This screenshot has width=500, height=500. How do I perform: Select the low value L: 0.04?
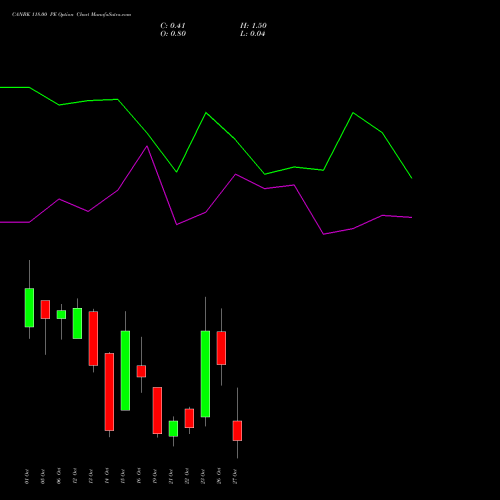pos(253,34)
